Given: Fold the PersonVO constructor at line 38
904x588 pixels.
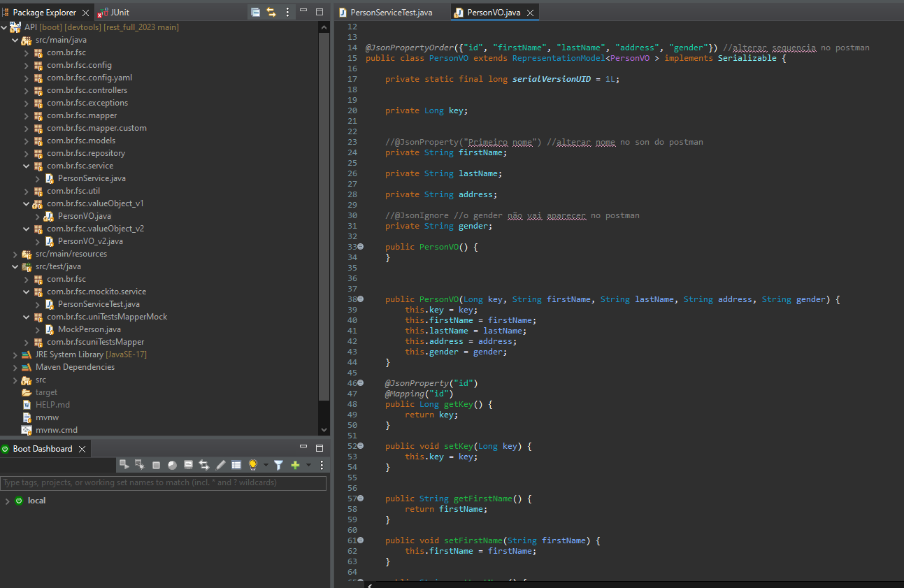Looking at the screenshot, I should click(361, 299).
